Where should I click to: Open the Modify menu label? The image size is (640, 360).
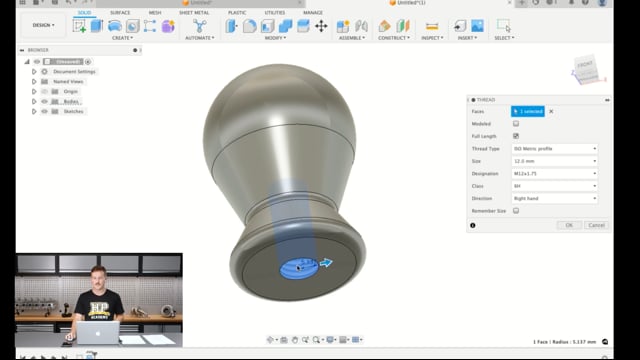coord(275,38)
